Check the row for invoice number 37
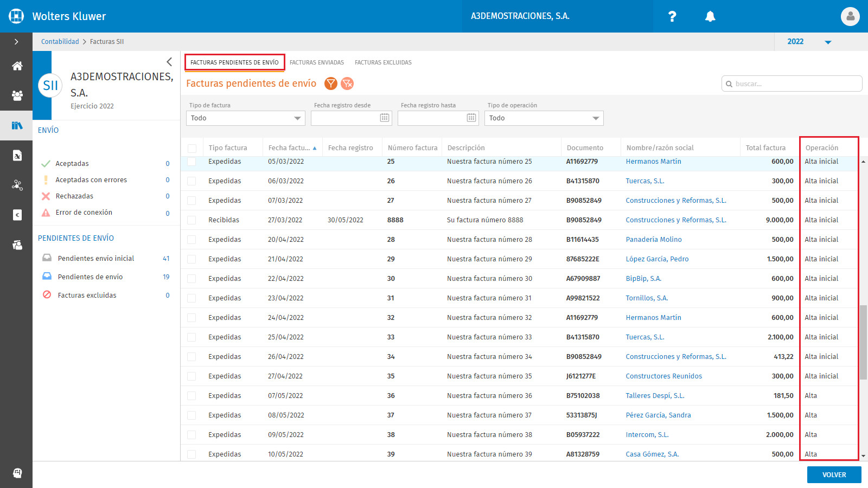The height and width of the screenshot is (488, 868). click(x=192, y=415)
